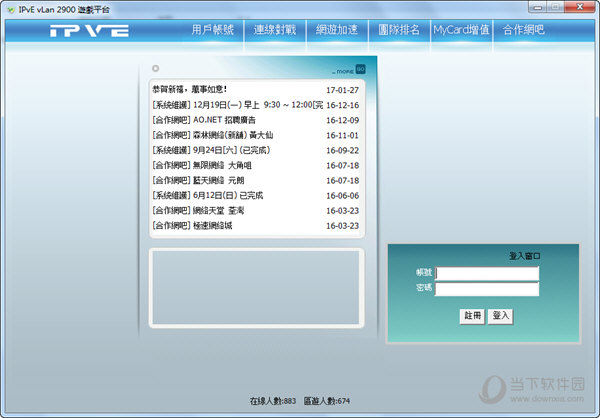The height and width of the screenshot is (418, 600).
Task: Click the 密碼 password input field
Action: coord(487,289)
